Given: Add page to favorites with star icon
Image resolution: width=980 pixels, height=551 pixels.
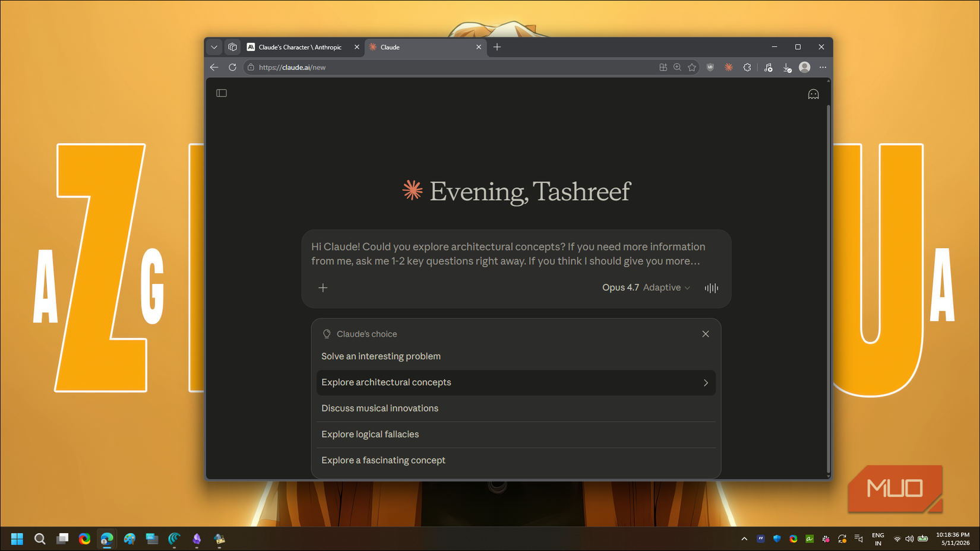Looking at the screenshot, I should pos(692,68).
